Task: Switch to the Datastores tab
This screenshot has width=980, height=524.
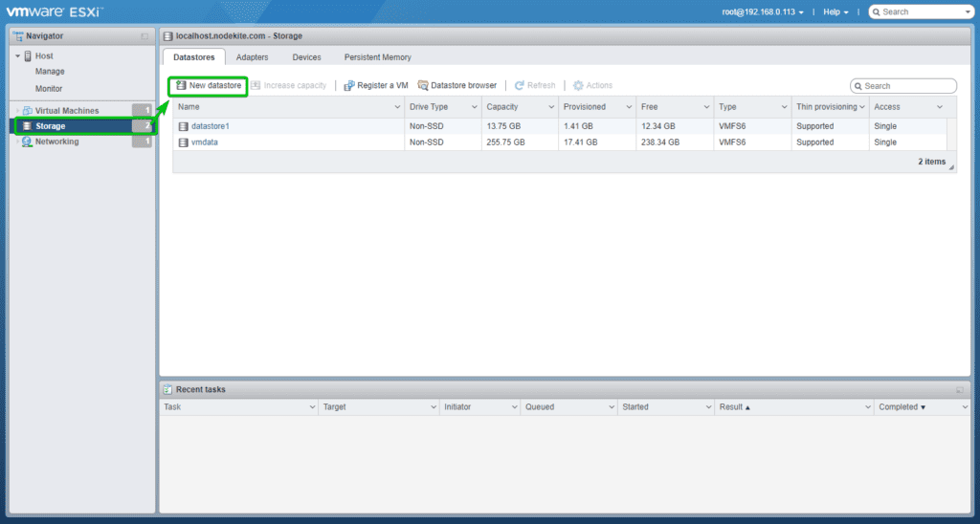Action: click(x=193, y=56)
